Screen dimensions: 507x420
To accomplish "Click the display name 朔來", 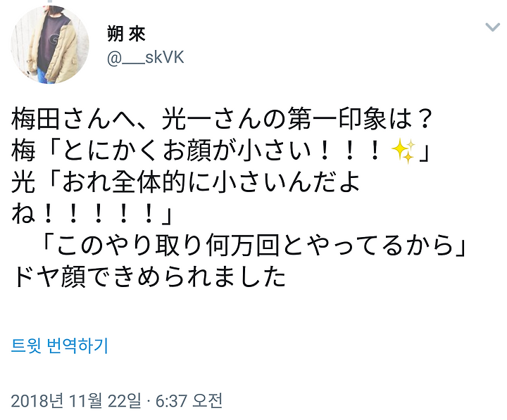I will click(127, 34).
